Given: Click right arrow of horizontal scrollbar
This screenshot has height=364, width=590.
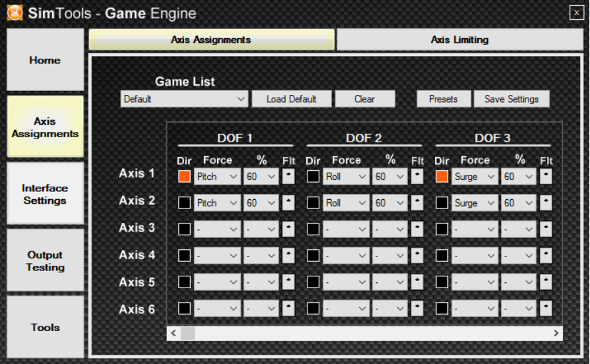Looking at the screenshot, I should tap(556, 333).
